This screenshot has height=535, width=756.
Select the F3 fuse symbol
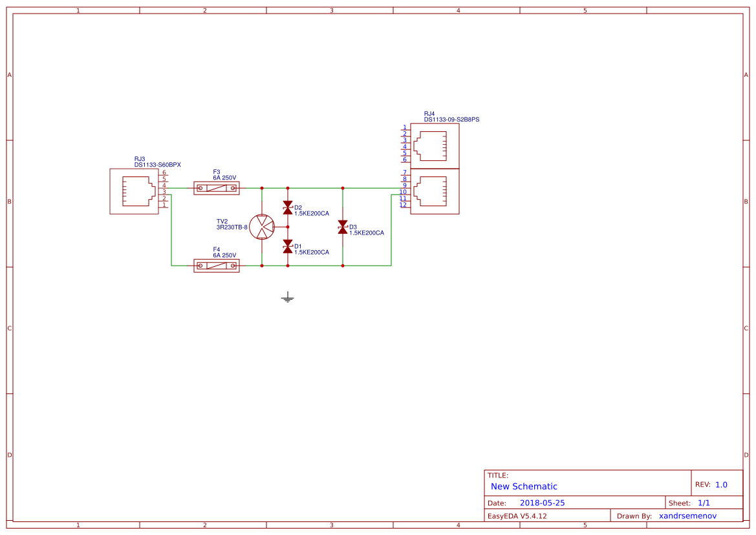click(216, 187)
